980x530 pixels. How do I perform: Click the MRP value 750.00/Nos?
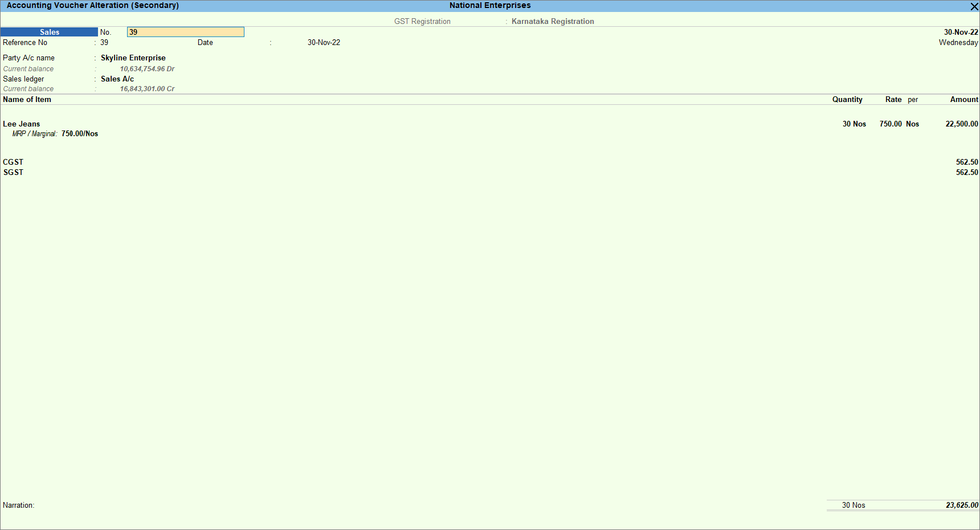pos(80,133)
